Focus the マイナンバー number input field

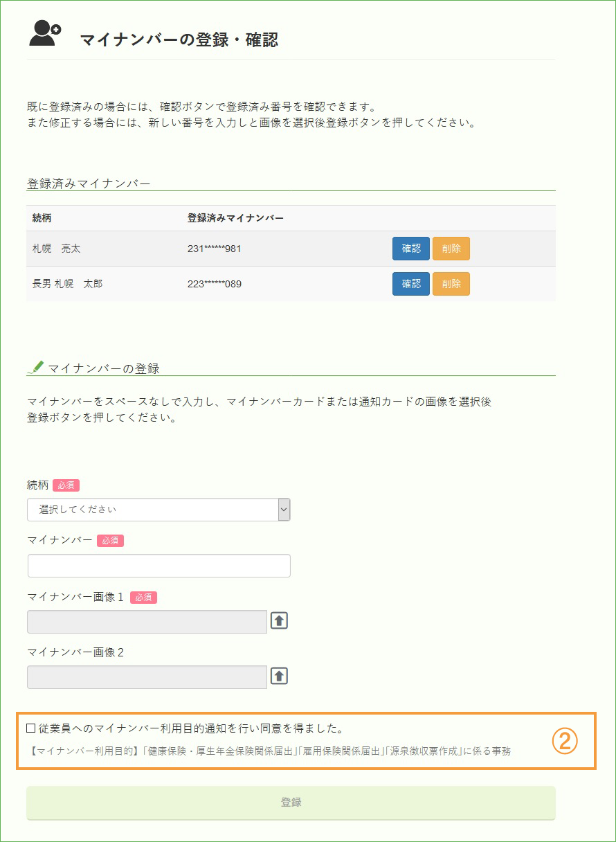(158, 566)
